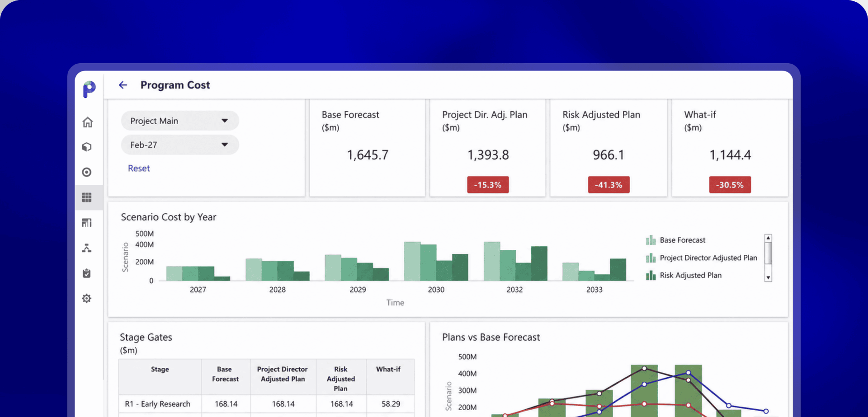Click the -30.5% variance badge
The width and height of the screenshot is (868, 417).
pyautogui.click(x=730, y=185)
